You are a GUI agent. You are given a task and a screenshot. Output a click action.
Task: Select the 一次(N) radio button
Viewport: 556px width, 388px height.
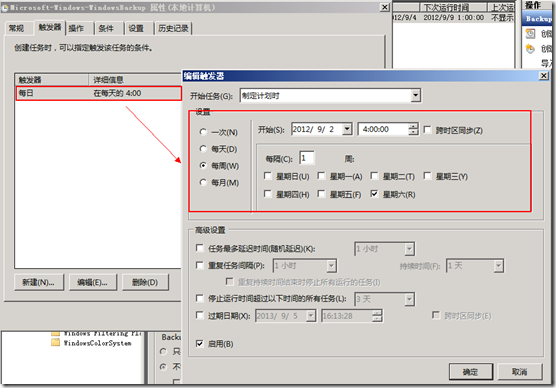coord(203,132)
